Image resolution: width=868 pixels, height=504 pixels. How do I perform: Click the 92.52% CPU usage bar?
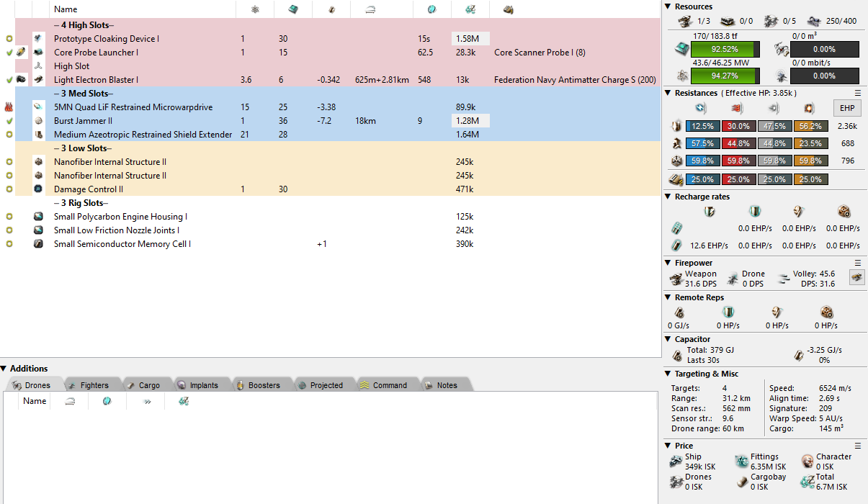[x=725, y=49]
